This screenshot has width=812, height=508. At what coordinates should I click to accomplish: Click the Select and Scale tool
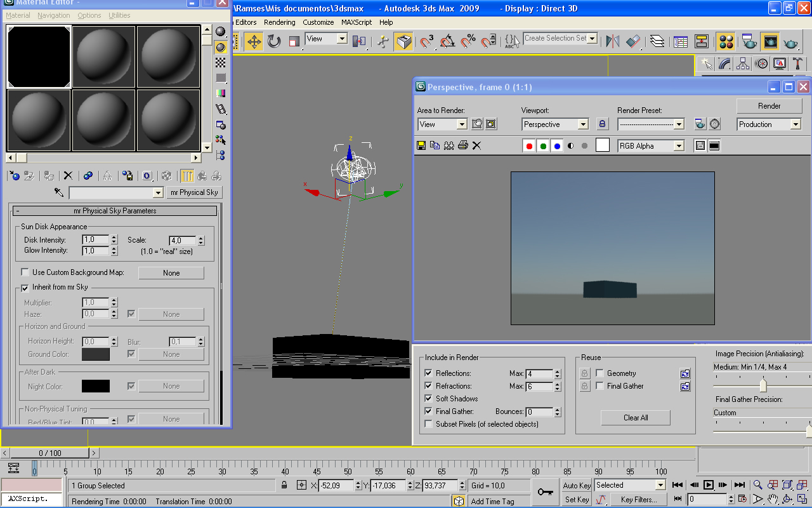pos(294,42)
